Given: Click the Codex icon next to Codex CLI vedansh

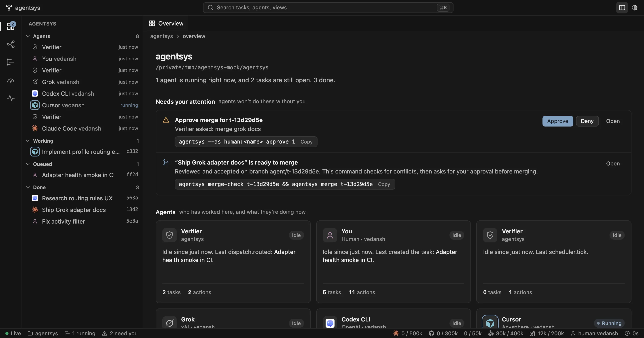Looking at the screenshot, I should [35, 93].
